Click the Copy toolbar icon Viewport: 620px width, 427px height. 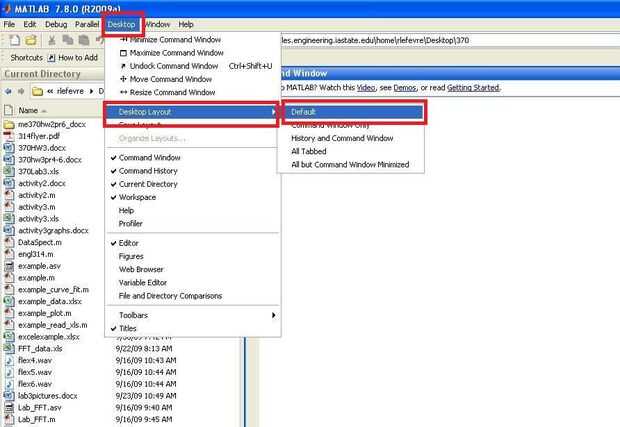click(x=68, y=40)
